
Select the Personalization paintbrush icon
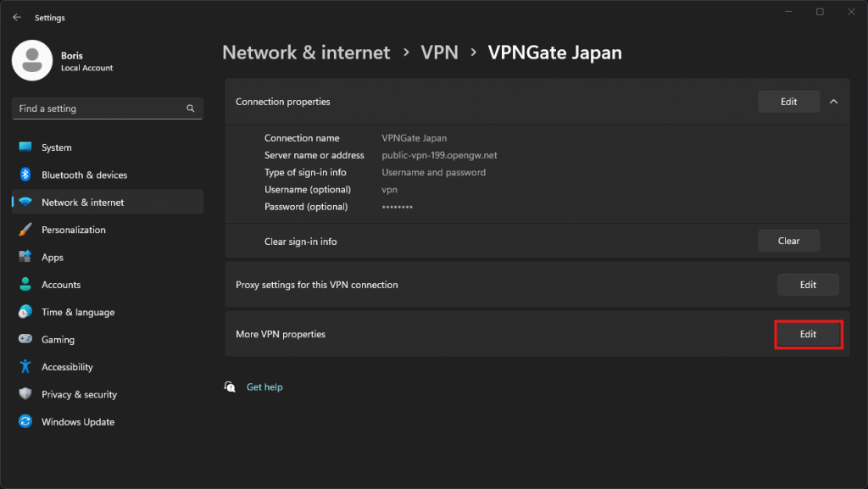[25, 230]
